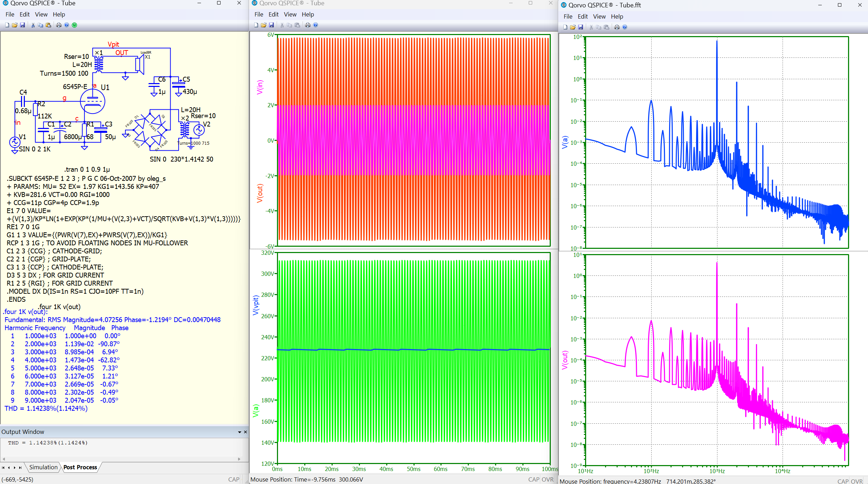868x484 pixels.
Task: Open File menu in Tube.fft window
Action: click(568, 16)
